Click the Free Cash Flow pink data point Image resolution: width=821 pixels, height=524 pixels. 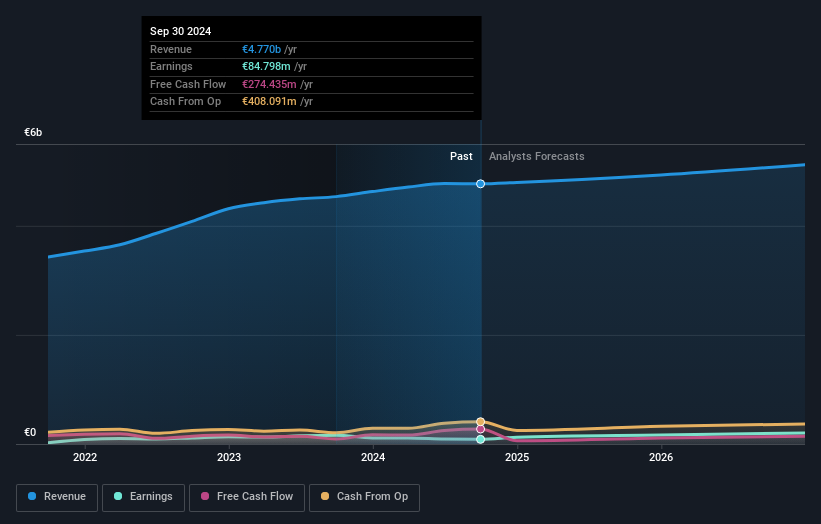pyautogui.click(x=481, y=429)
